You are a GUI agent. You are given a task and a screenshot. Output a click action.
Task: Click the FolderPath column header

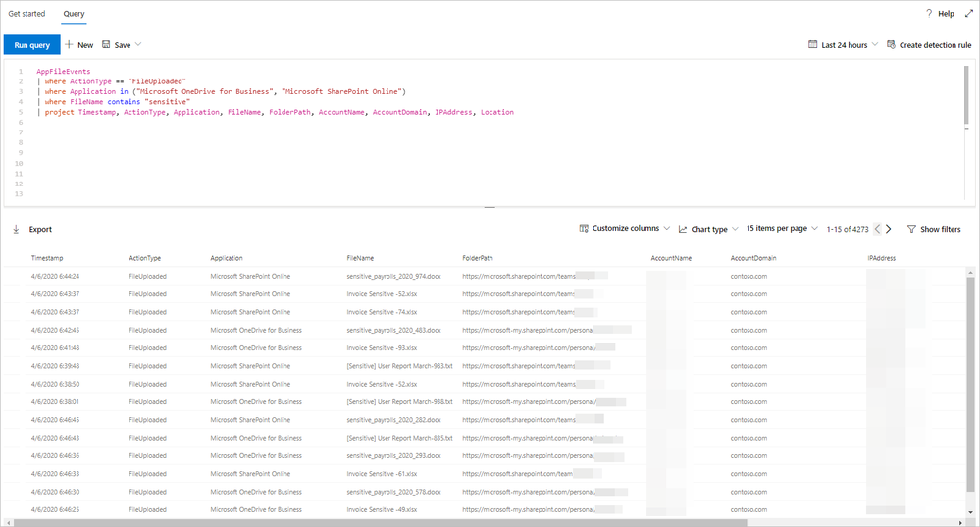click(478, 258)
